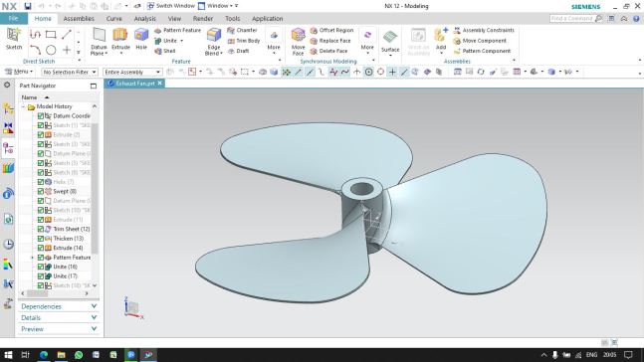Open the Offset Region command

[x=331, y=31]
